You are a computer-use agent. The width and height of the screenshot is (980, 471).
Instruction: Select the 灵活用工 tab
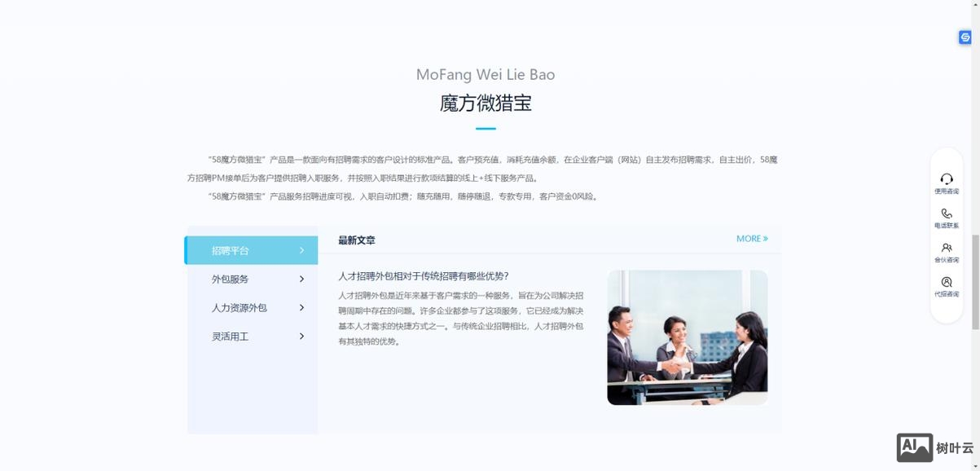[251, 336]
